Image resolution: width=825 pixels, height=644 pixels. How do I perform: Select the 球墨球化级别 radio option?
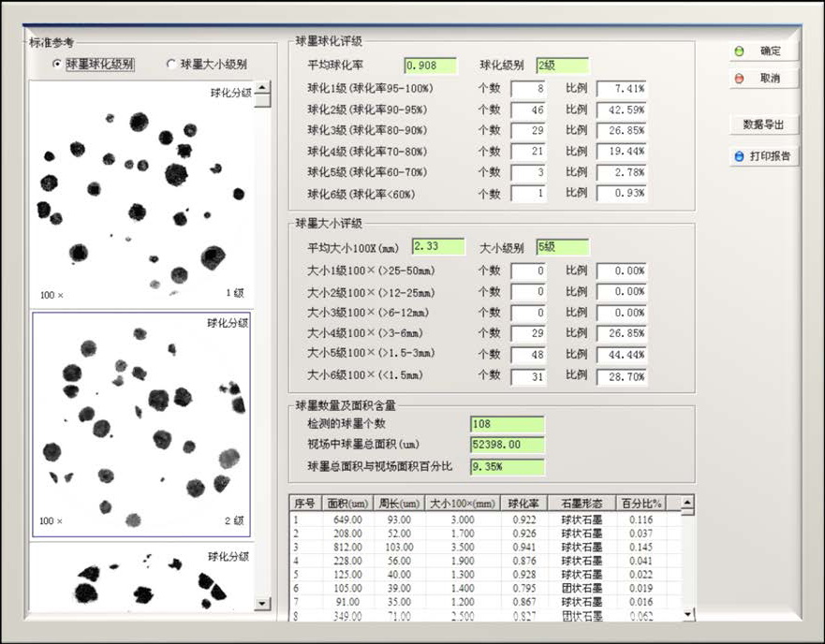59,65
